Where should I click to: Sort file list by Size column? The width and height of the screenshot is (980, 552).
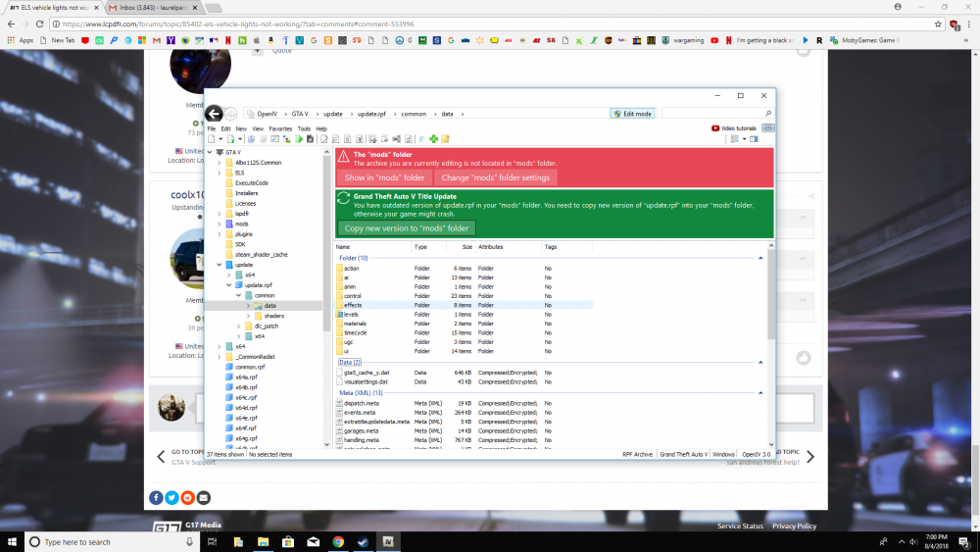(x=466, y=247)
